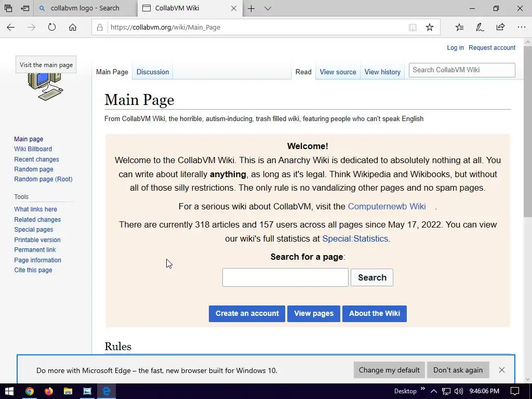This screenshot has height=399, width=532.
Task: Open the tabs you've set aside icon
Action: pos(8,8)
